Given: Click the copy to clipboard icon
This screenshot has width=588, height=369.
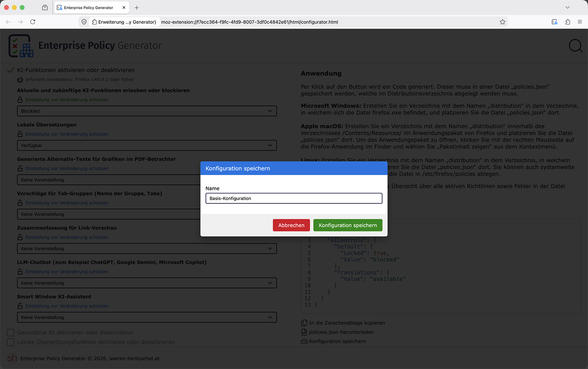Looking at the screenshot, I should [x=304, y=323].
